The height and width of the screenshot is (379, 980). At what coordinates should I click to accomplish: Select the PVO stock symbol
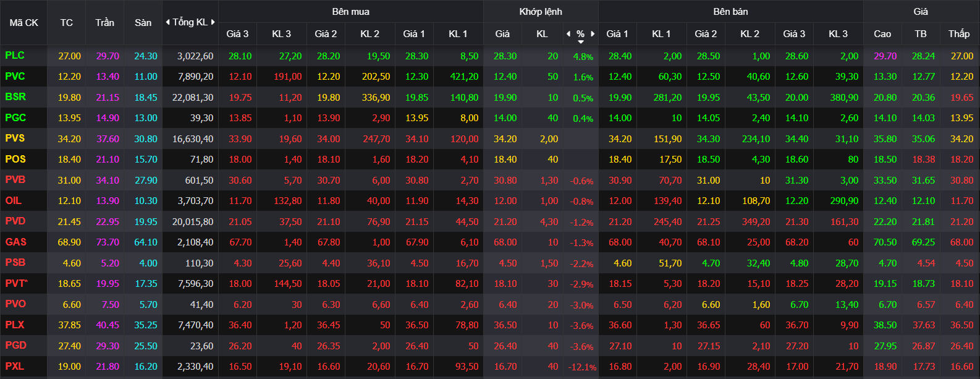pos(15,304)
